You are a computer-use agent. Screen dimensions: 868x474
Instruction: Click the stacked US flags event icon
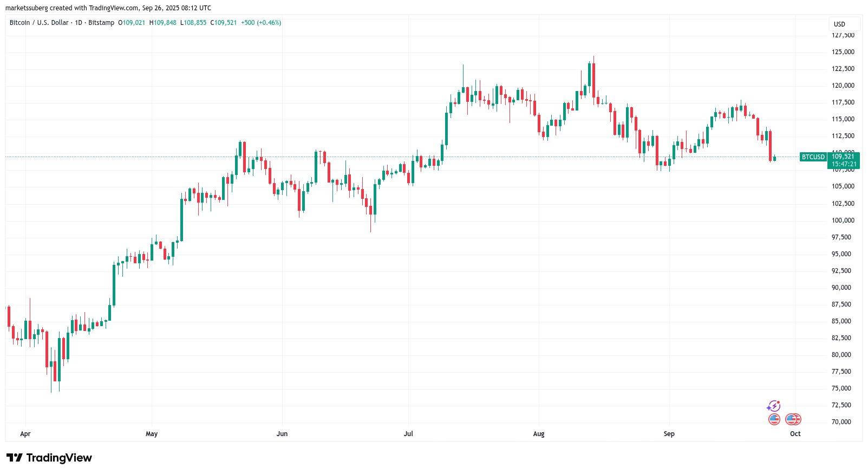(x=793, y=419)
